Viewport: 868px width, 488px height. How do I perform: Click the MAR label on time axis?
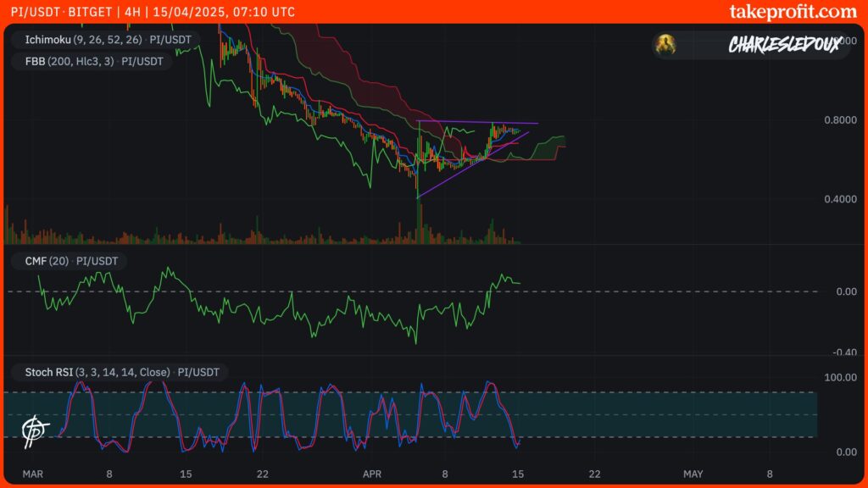[33, 474]
